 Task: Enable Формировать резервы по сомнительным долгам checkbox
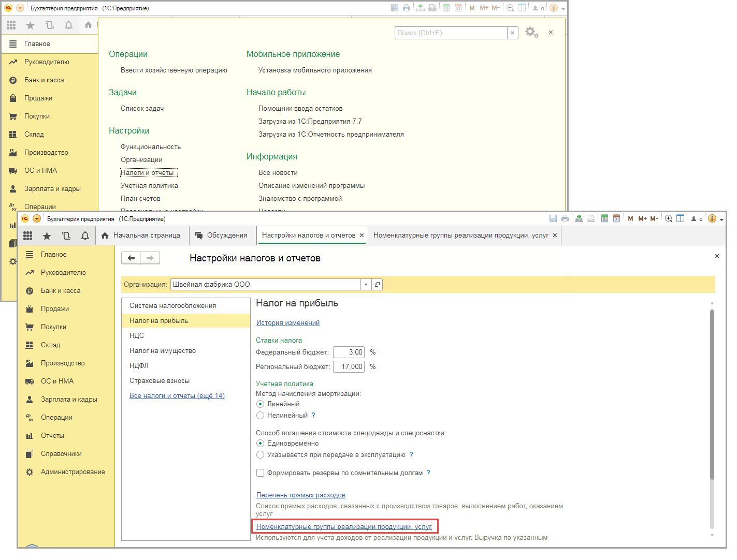[x=261, y=473]
